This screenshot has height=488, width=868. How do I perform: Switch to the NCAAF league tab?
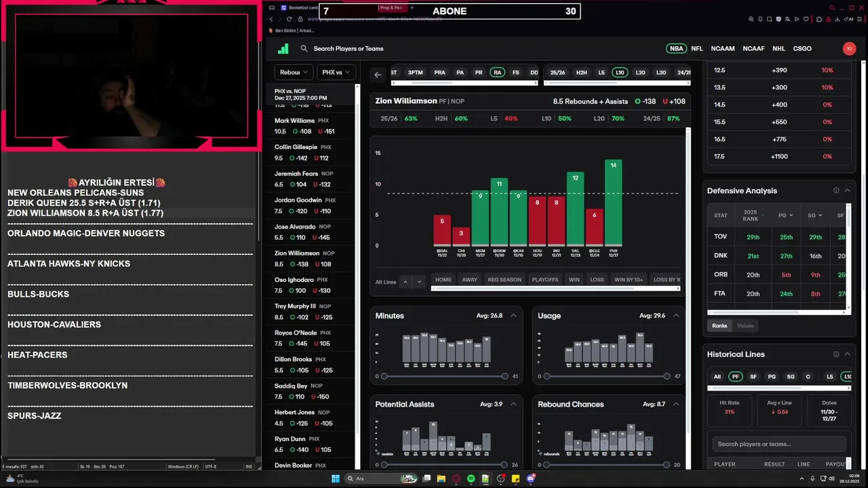pyautogui.click(x=753, y=49)
